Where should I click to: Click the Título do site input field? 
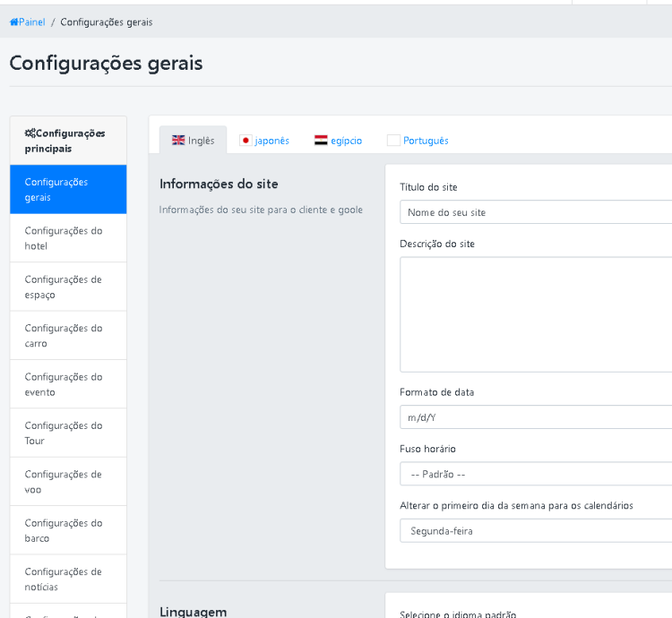[536, 212]
